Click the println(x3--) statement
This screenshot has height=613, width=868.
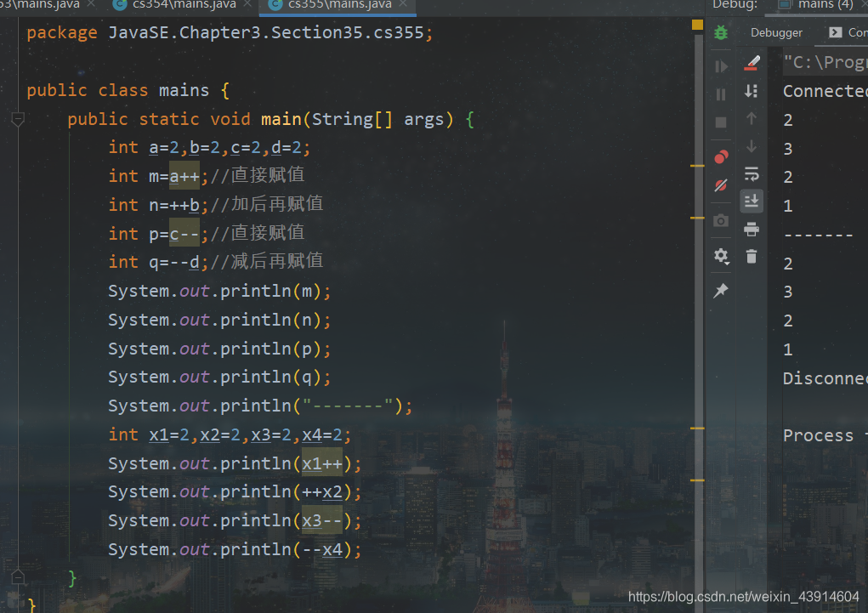[235, 520]
